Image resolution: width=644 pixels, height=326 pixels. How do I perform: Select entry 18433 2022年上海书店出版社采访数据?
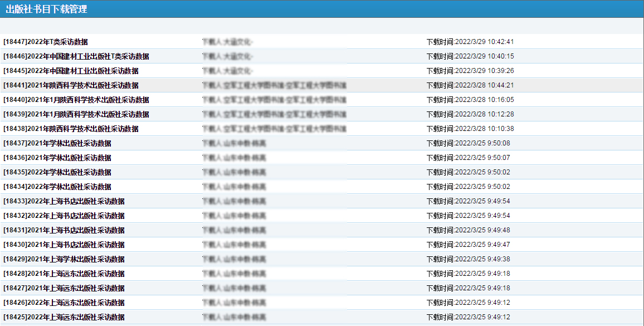pyautogui.click(x=64, y=201)
